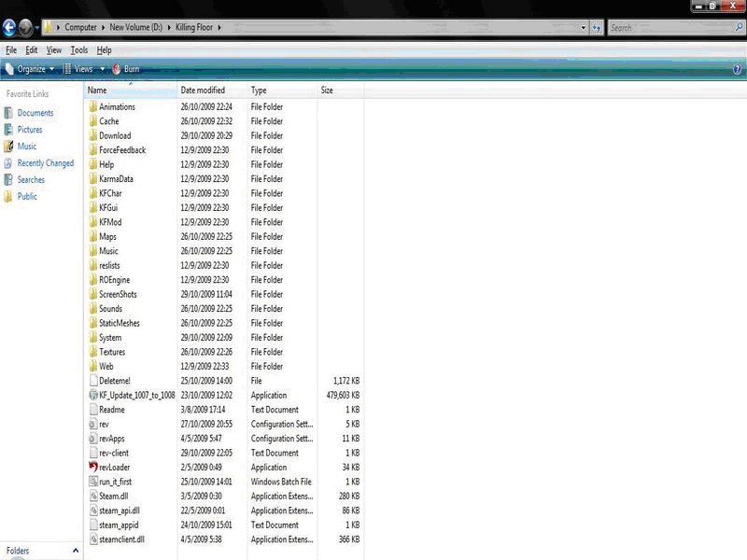Viewport: 747px width, 560px height.
Task: Open the File menu
Action: pos(11,50)
